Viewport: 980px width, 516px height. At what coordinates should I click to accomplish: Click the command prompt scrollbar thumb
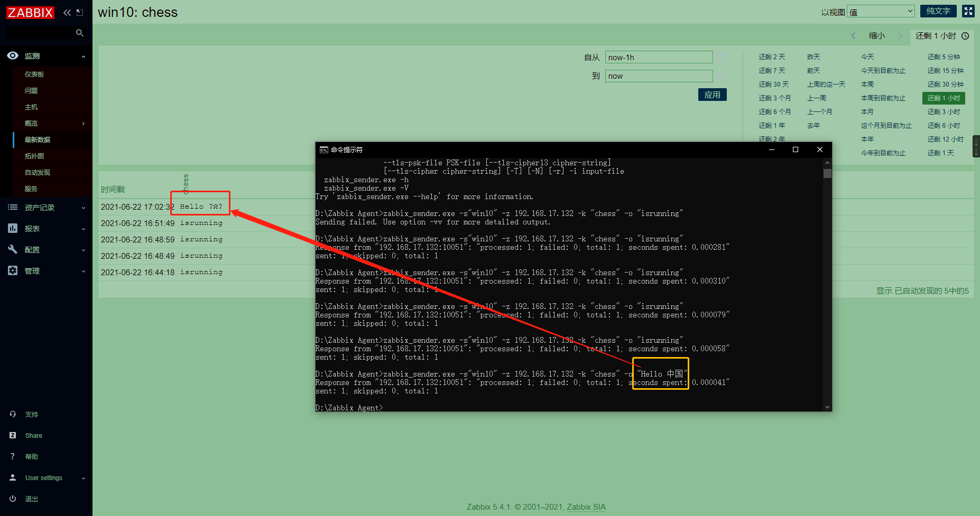[827, 174]
